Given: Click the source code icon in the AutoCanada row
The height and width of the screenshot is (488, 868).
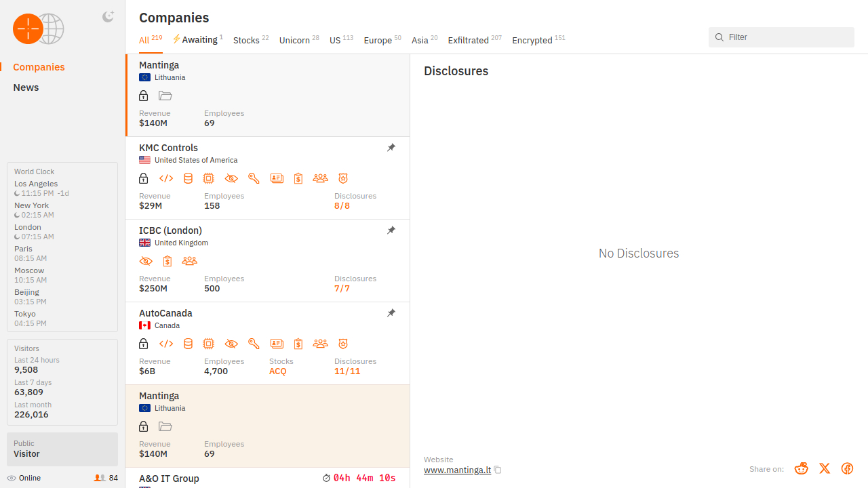Looking at the screenshot, I should click(166, 344).
